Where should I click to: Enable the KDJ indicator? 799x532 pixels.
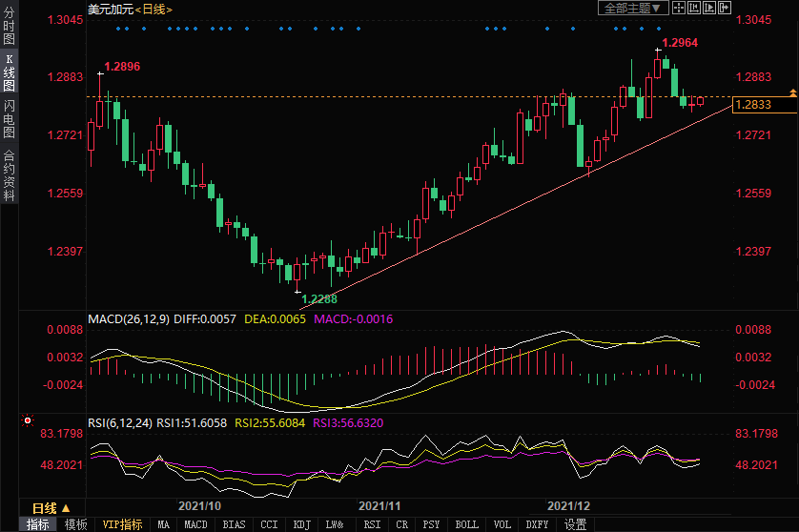coord(302,524)
